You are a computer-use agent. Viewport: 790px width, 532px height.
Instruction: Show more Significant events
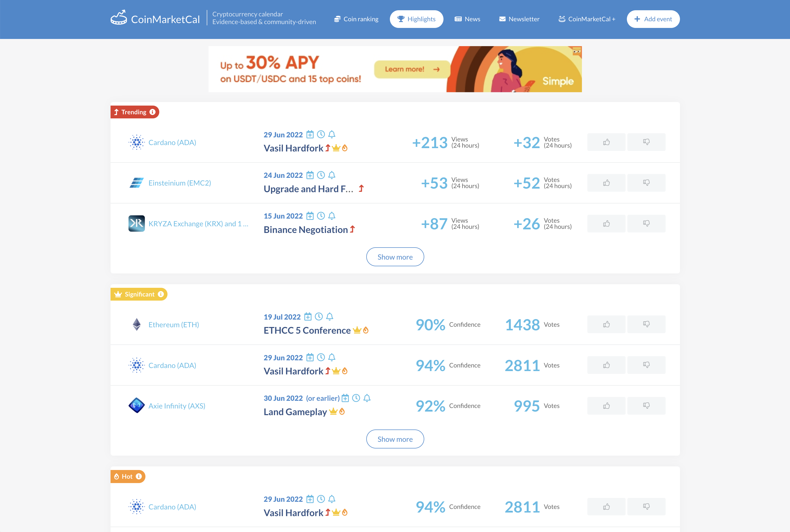click(x=395, y=439)
